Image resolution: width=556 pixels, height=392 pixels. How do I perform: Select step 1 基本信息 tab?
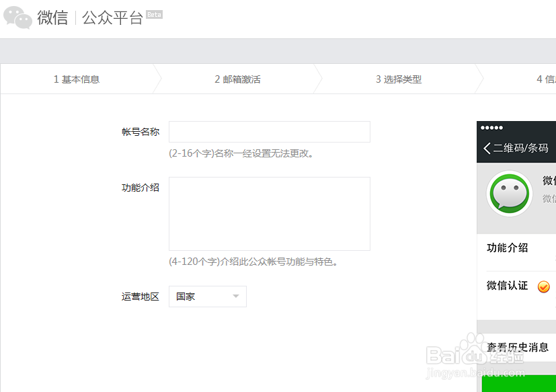(77, 79)
